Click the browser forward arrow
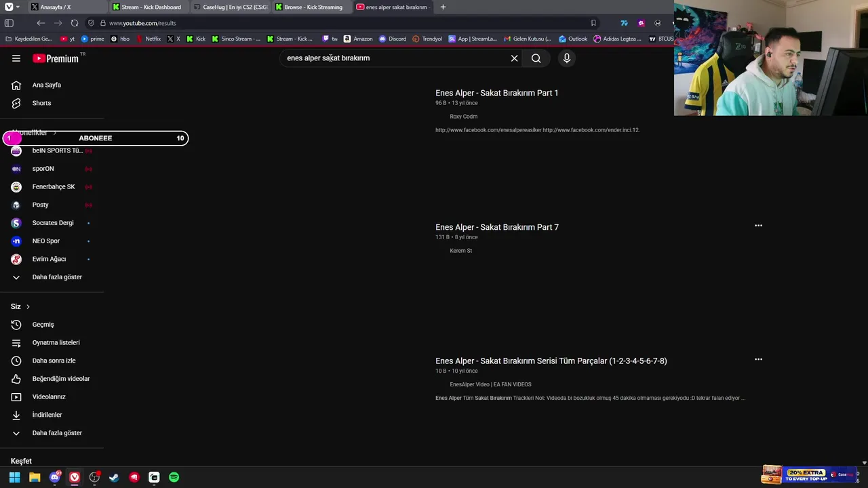The image size is (868, 488). coord(58,23)
